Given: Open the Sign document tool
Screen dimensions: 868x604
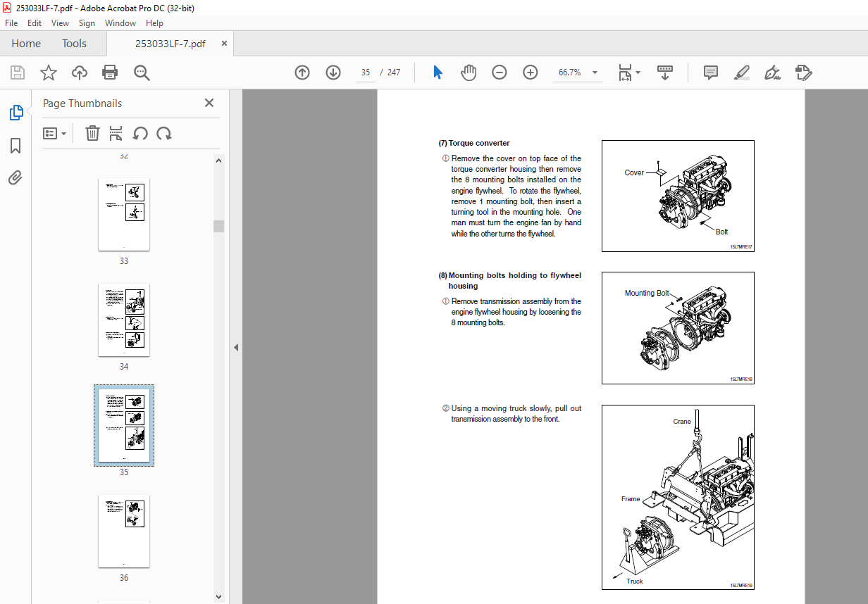Looking at the screenshot, I should pos(772,73).
